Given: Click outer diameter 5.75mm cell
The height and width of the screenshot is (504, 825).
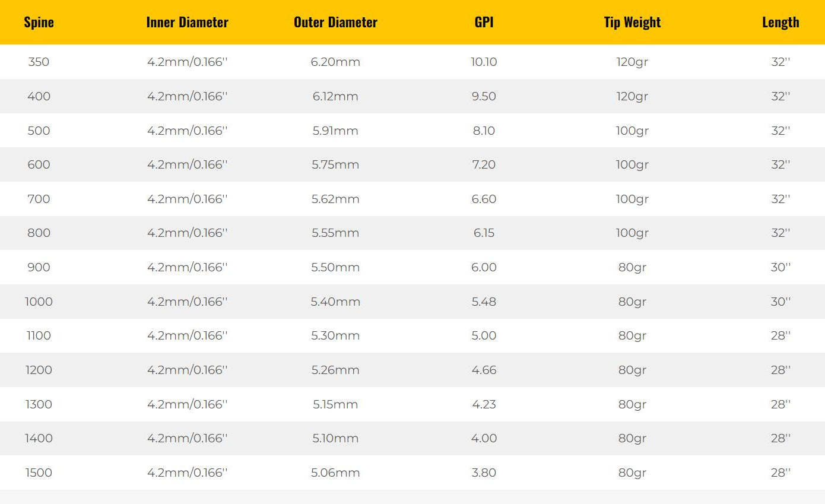Looking at the screenshot, I should pyautogui.click(x=335, y=164).
